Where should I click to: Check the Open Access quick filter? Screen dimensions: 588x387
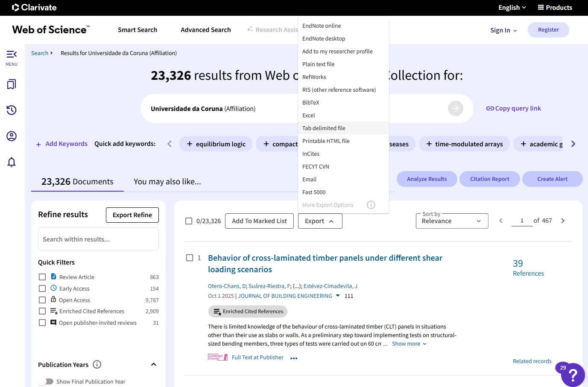pyautogui.click(x=42, y=300)
